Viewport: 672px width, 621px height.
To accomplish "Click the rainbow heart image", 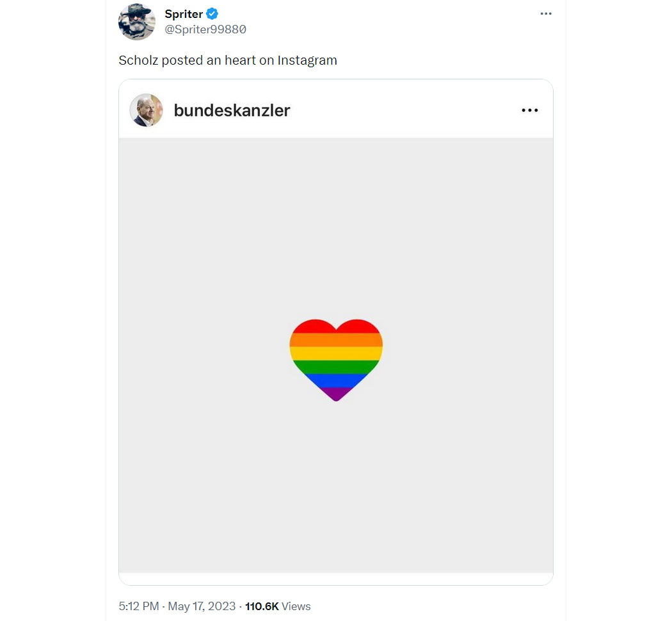I will pyautogui.click(x=336, y=360).
